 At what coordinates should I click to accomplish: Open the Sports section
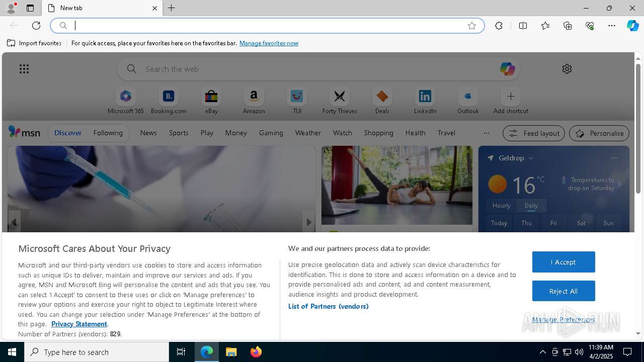pos(179,133)
